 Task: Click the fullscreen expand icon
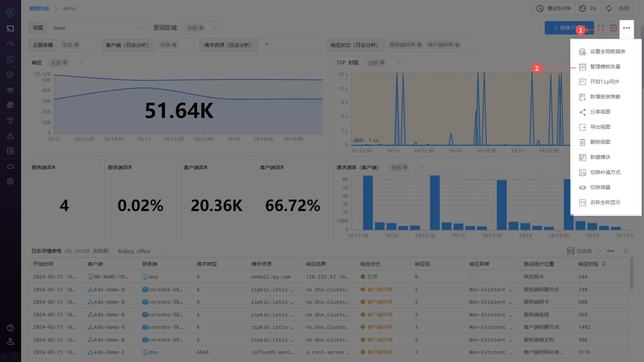click(x=601, y=28)
